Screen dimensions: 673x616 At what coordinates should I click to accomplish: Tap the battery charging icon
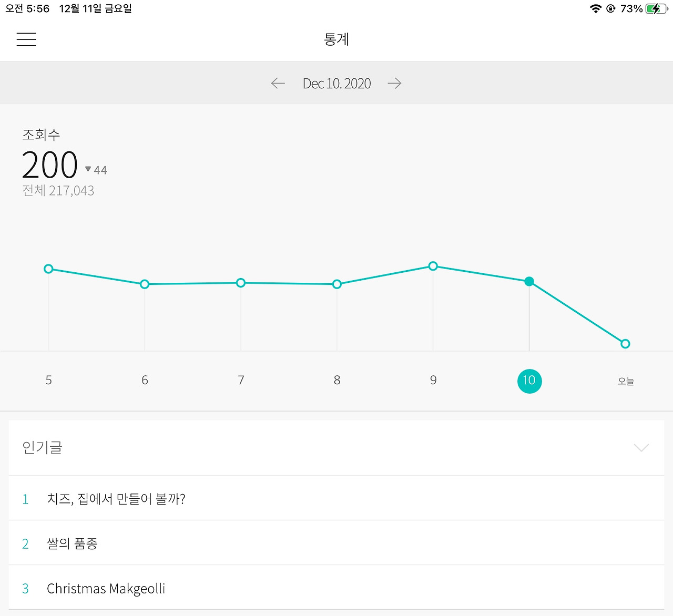point(657,8)
